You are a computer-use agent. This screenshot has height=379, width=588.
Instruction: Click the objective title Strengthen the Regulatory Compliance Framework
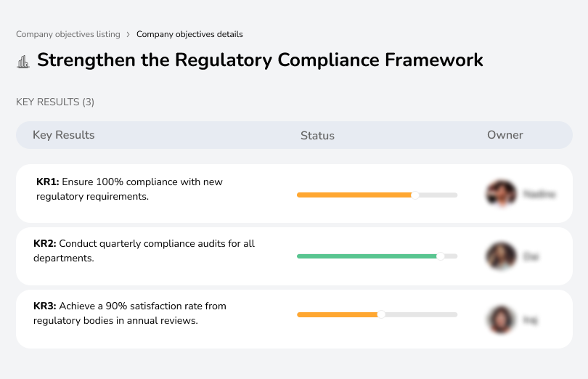pos(260,60)
